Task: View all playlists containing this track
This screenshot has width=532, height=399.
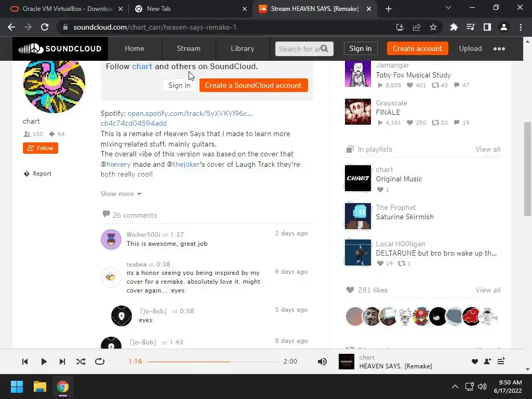Action: pos(488,149)
